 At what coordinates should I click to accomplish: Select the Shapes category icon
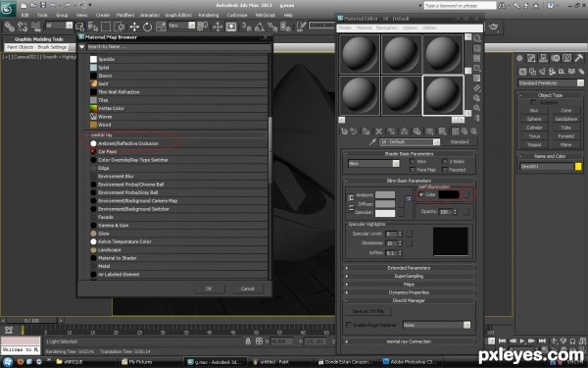point(532,72)
